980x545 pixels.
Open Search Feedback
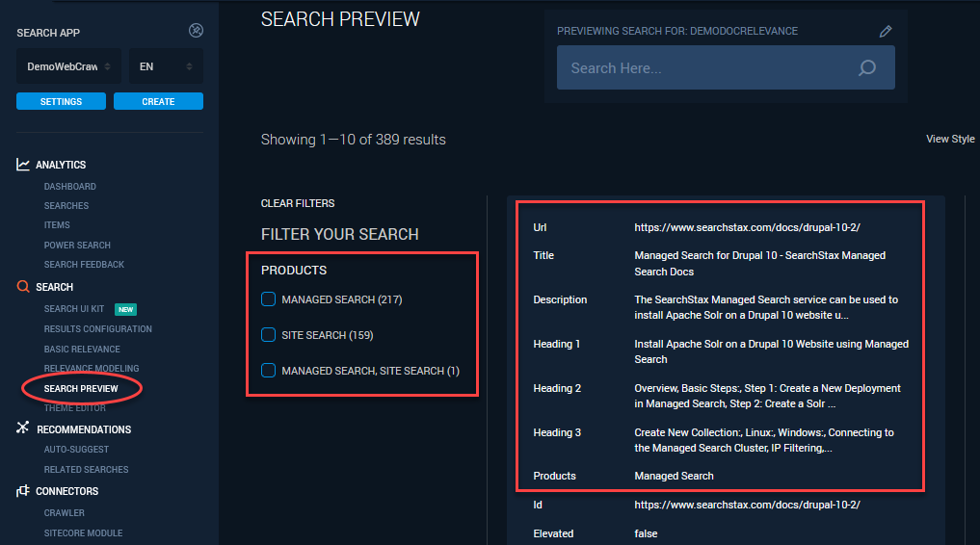84,264
